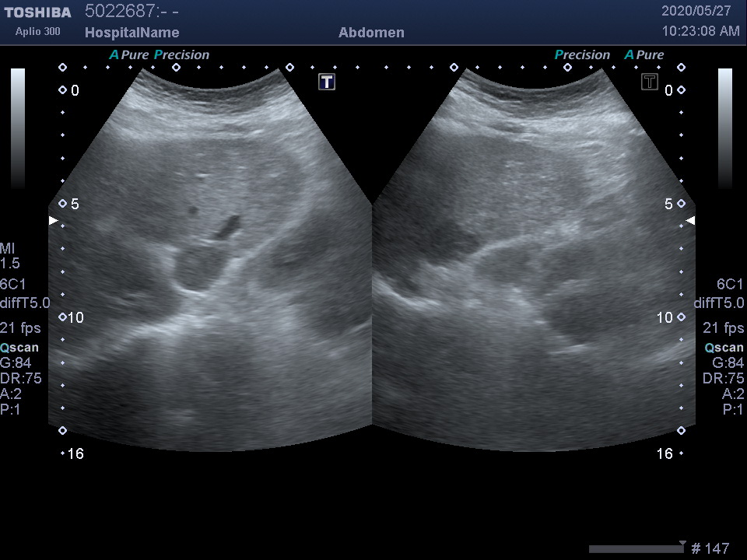Click the inactive T marker on right image
Viewport: 747px width, 560px height.
pos(650,82)
